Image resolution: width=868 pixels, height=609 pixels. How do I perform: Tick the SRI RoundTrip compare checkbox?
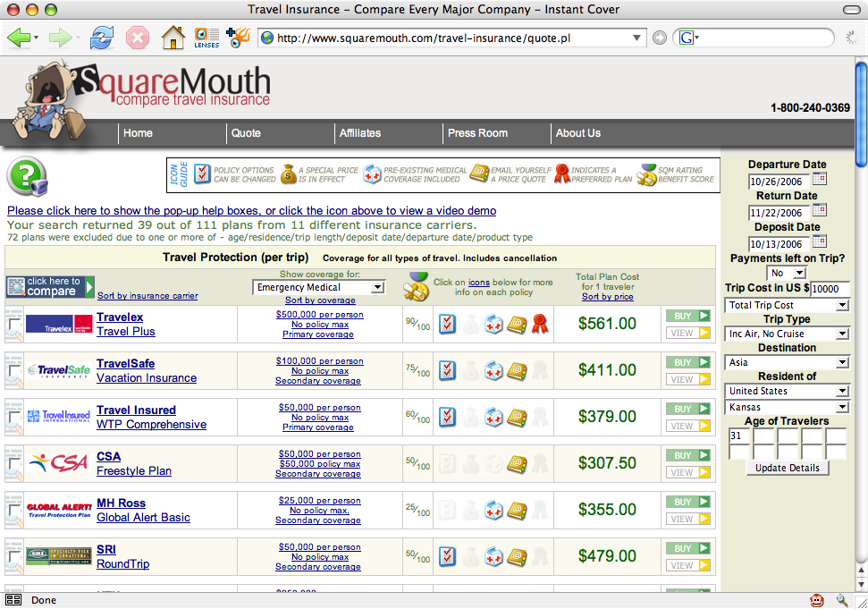[x=14, y=557]
